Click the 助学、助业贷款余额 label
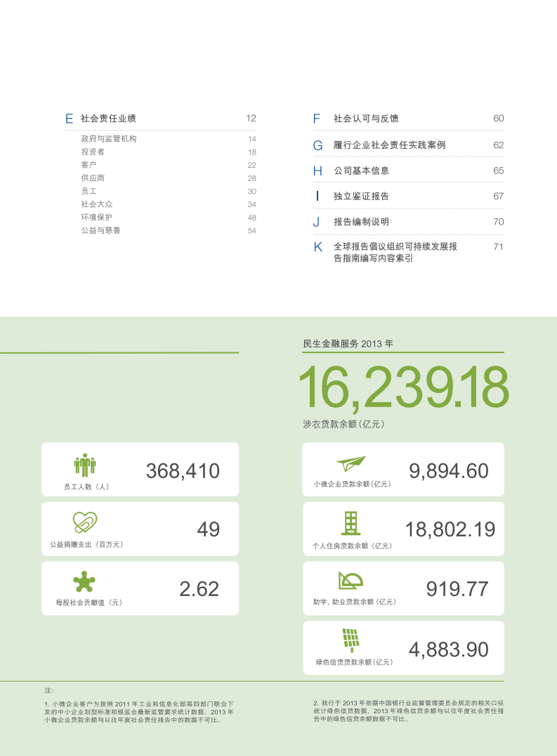Viewport: 557px width, 756px height. click(x=355, y=602)
